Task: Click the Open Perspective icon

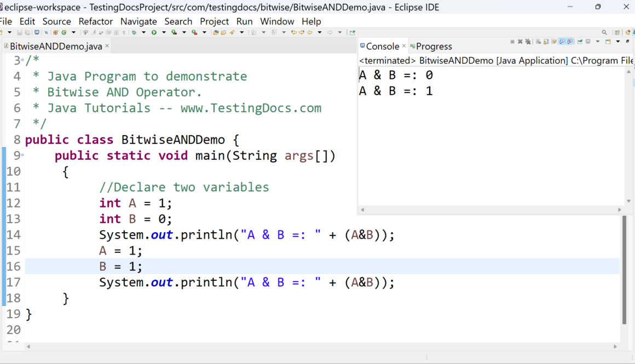Action: pos(617,33)
